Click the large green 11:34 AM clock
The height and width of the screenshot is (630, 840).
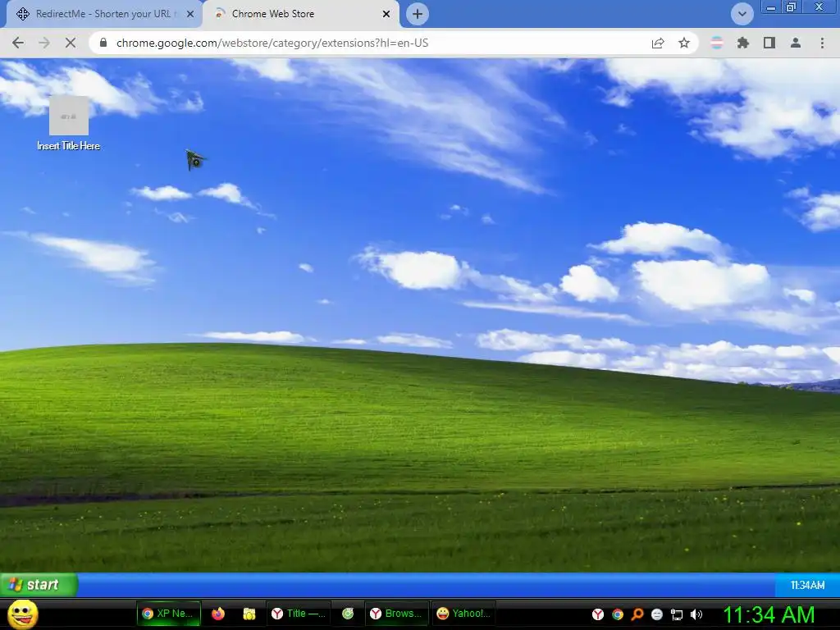pyautogui.click(x=769, y=614)
